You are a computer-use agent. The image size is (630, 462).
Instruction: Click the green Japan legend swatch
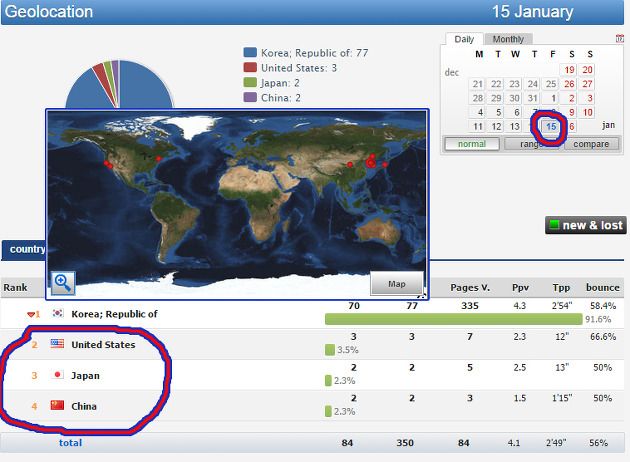250,82
